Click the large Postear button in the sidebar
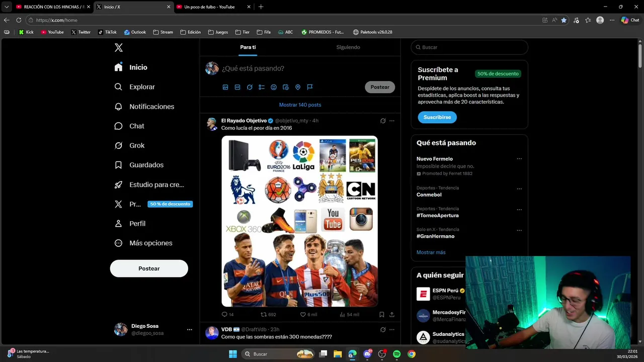 [x=149, y=268]
